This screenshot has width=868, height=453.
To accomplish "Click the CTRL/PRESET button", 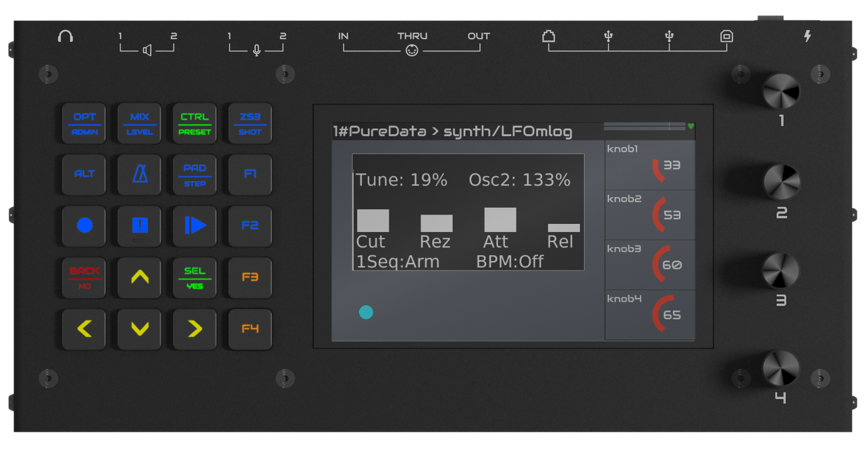I will [194, 123].
